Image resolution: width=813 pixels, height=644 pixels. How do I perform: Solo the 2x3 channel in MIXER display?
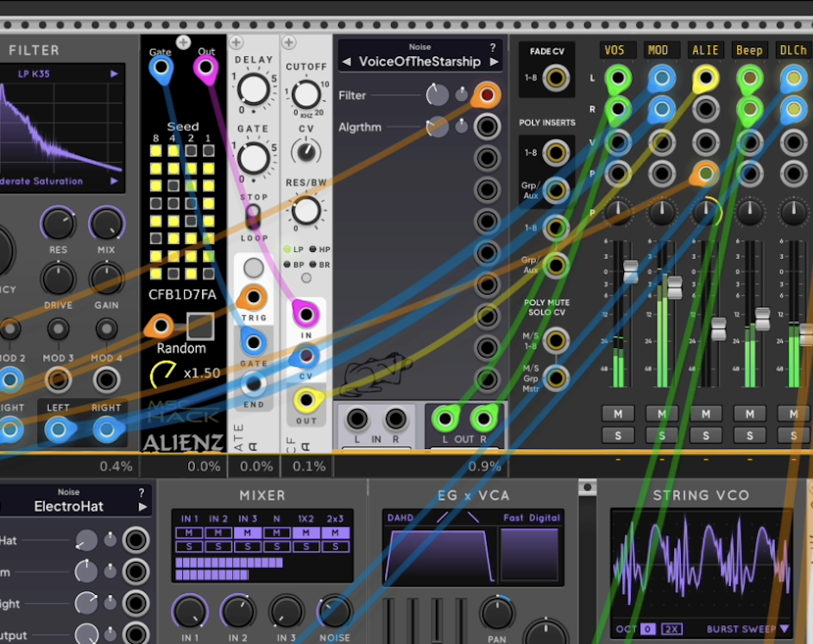click(x=336, y=546)
